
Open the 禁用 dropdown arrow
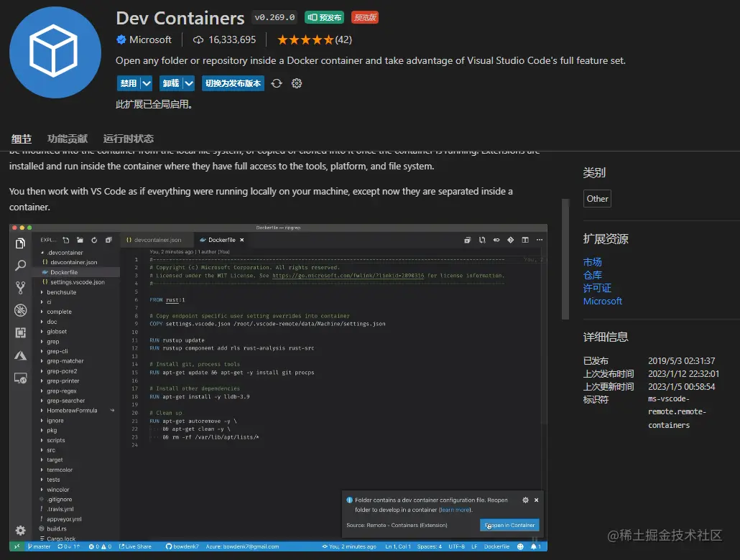coord(147,83)
